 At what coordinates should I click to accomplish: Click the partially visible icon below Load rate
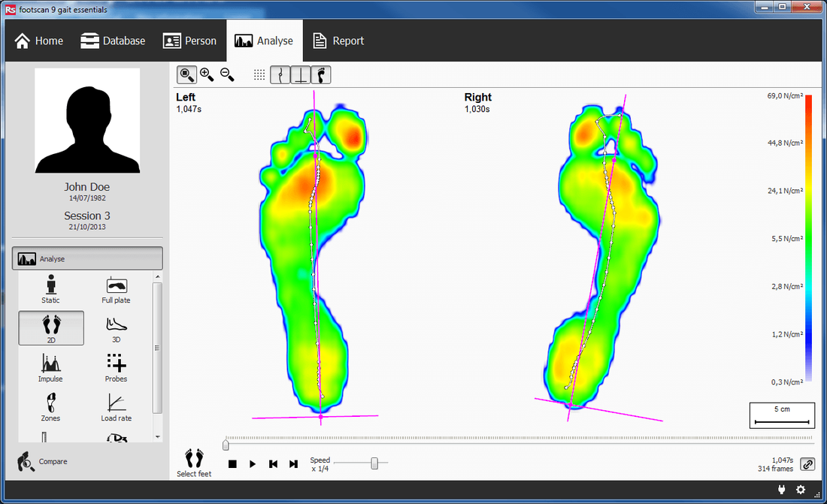coord(116,438)
